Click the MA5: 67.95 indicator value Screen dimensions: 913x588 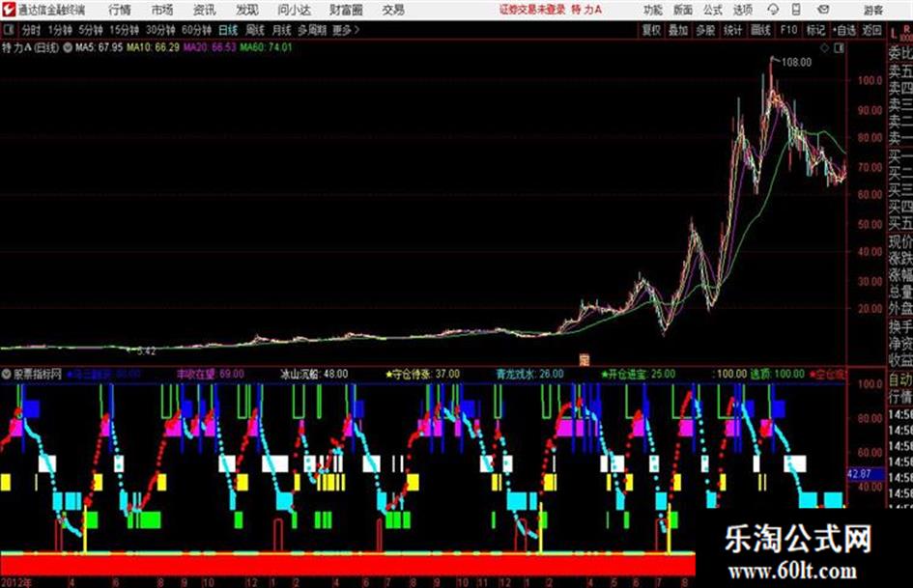[x=100, y=47]
